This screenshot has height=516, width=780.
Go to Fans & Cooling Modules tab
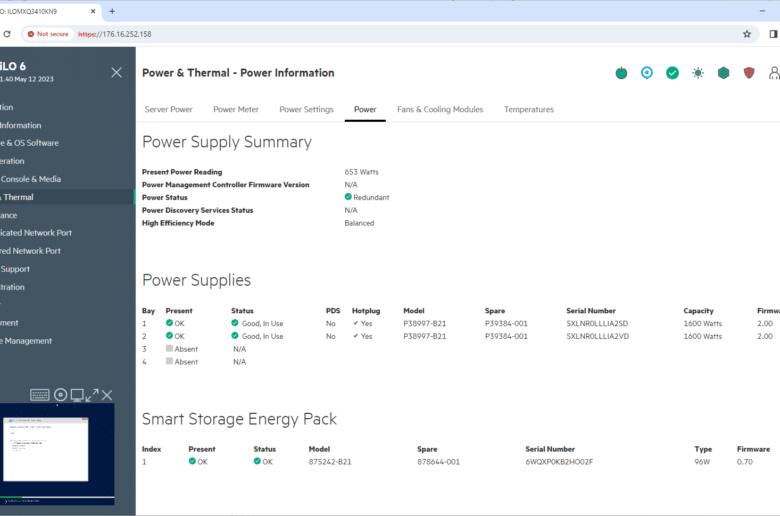pyautogui.click(x=440, y=109)
